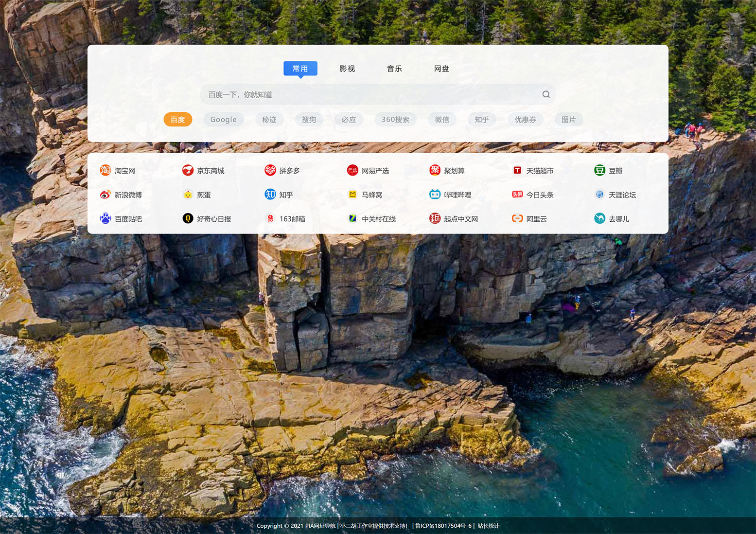Switch to the 影视 tab
The width and height of the screenshot is (756, 534).
(347, 69)
